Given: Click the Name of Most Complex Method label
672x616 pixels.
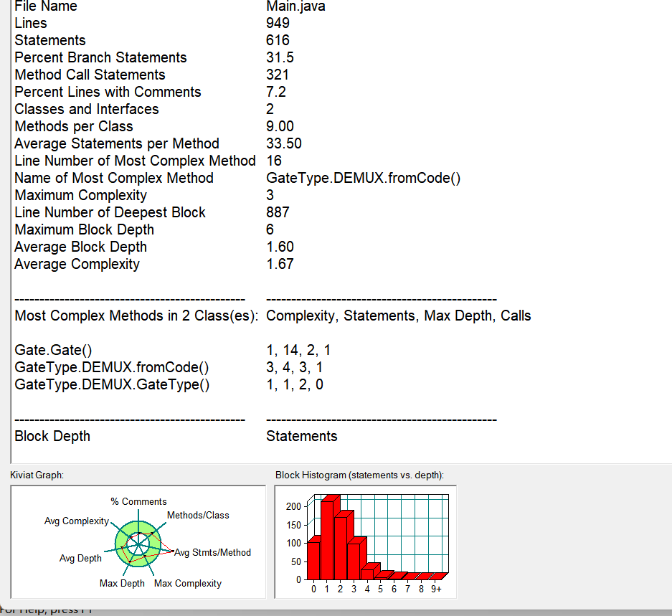Looking at the screenshot, I should 114,178.
